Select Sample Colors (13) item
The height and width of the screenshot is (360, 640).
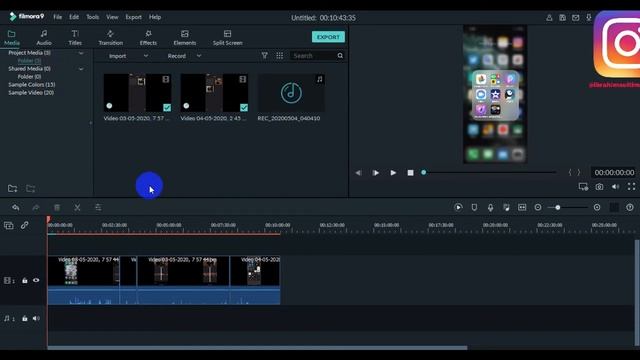coord(32,84)
